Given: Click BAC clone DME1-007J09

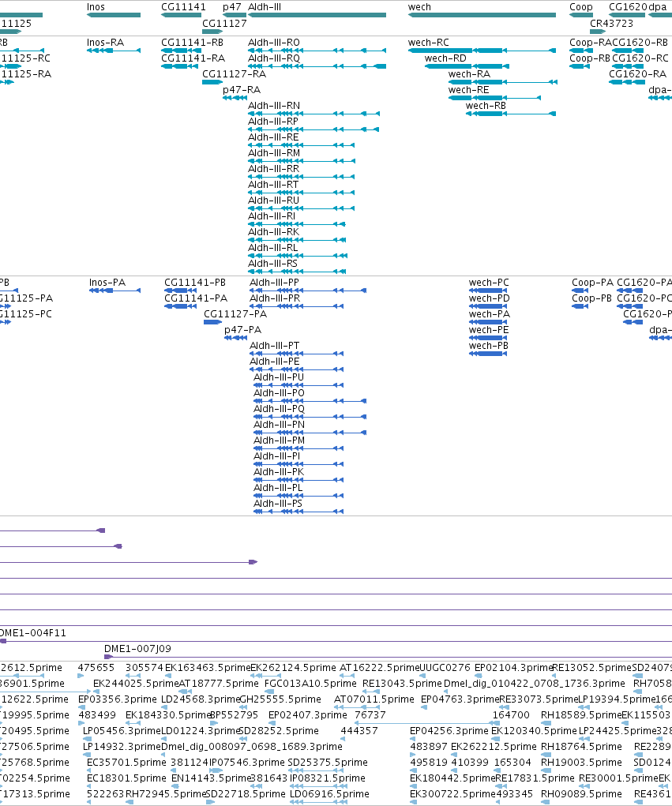Looking at the screenshot, I should tap(137, 649).
